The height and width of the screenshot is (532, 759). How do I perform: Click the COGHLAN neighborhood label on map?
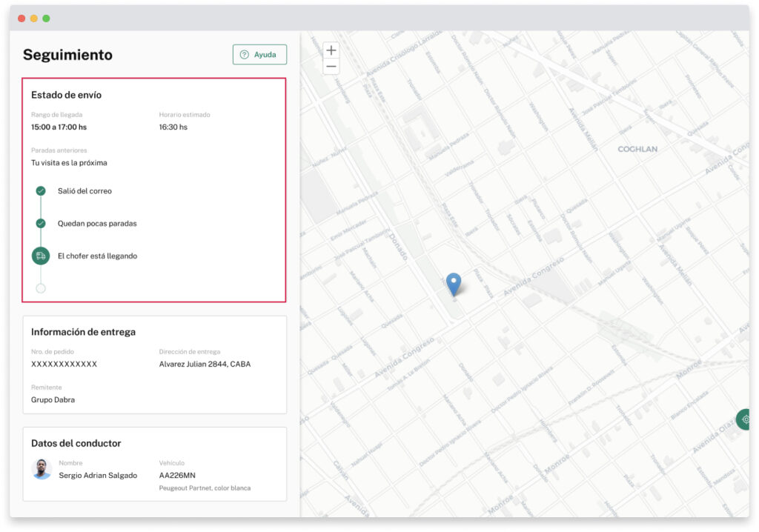[637, 149]
